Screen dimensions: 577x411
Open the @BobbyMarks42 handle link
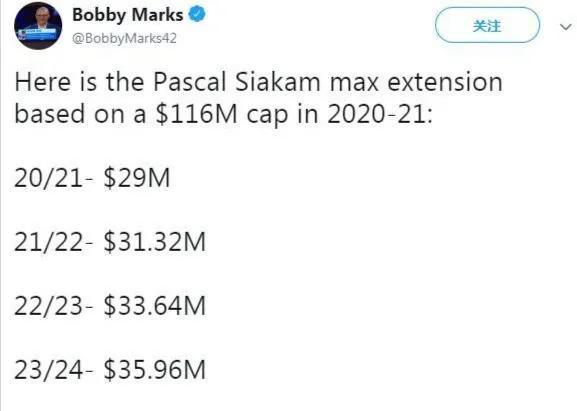(124, 38)
